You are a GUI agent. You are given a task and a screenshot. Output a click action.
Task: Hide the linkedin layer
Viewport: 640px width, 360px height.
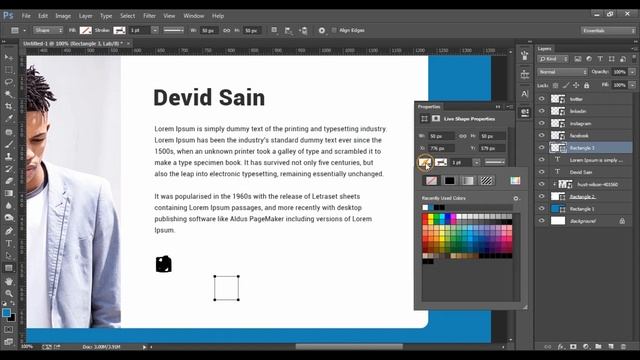pos(542,111)
